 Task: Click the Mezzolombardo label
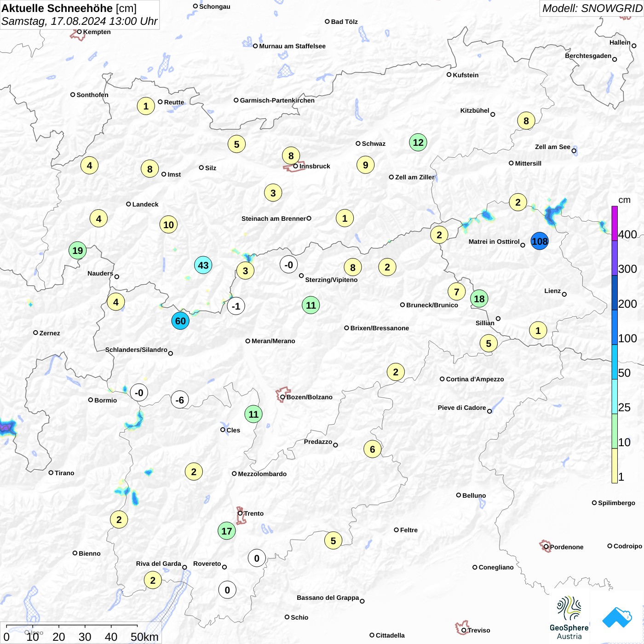tap(262, 474)
